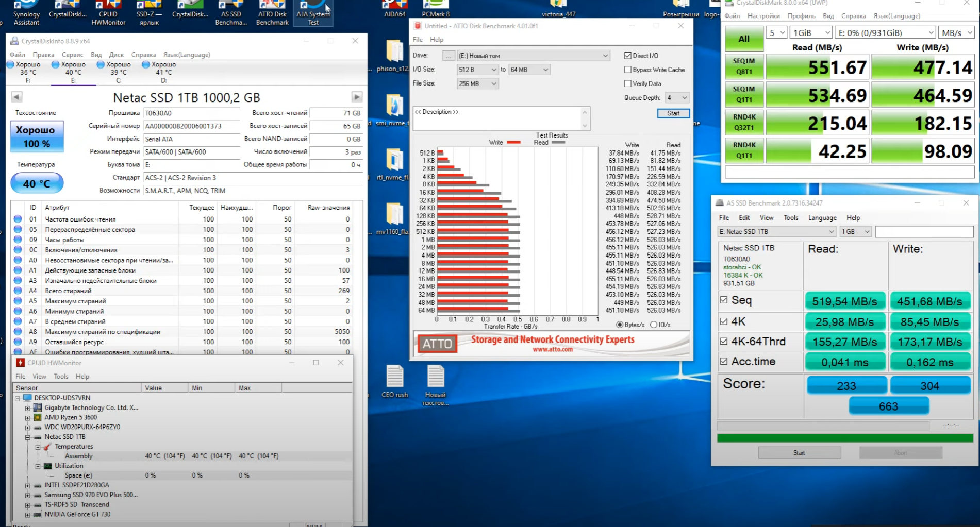
Task: Click the ATTO Description text field
Action: coord(496,118)
